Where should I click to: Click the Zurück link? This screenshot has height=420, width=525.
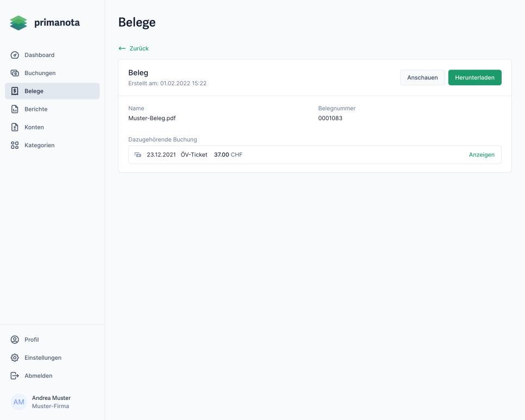pos(139,48)
